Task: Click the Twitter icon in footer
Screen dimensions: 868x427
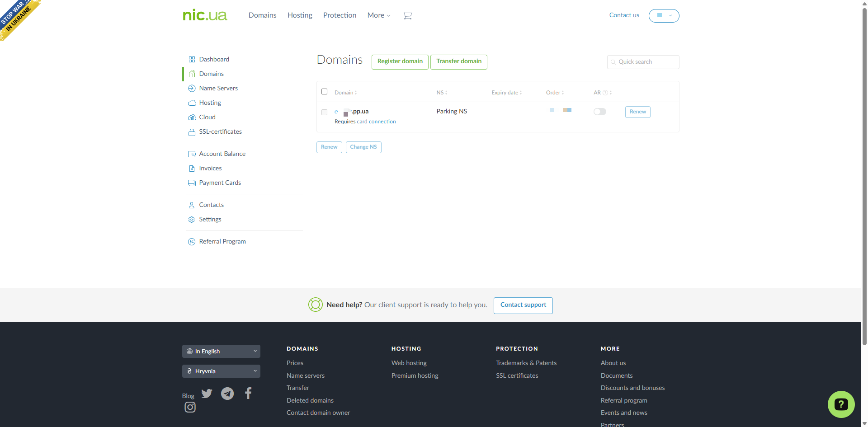Action: [207, 394]
